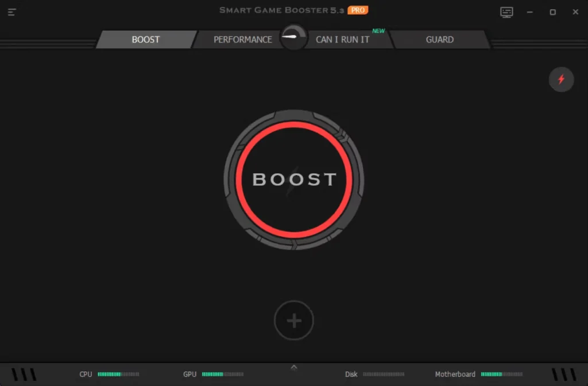Click the GPU usage meter bar

pyautogui.click(x=223, y=374)
